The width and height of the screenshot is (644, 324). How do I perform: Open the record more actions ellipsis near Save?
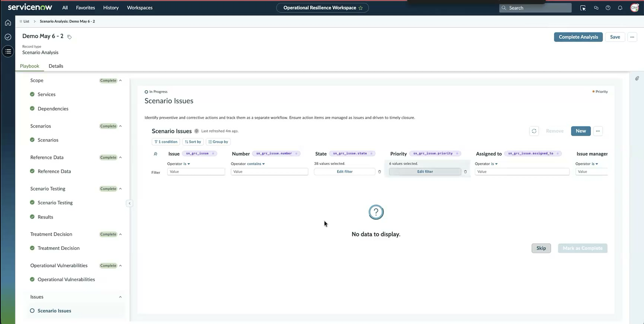coord(632,37)
